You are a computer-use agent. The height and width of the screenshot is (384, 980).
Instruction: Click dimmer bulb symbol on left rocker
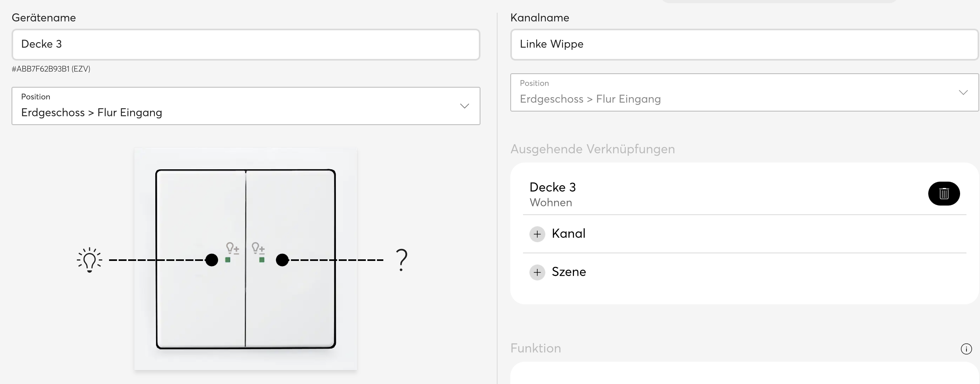point(232,248)
